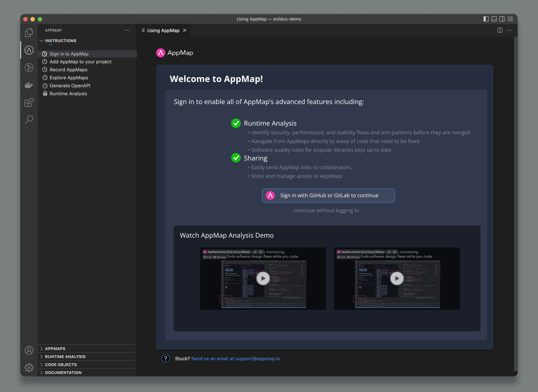
Task: Open the APPMAP panel More Actions menu
Action: pos(127,30)
